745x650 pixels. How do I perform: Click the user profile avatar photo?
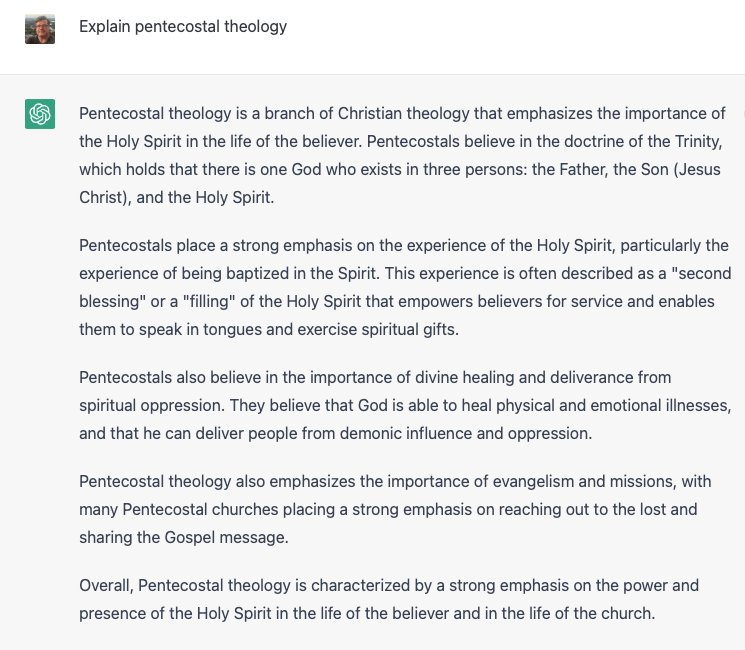tap(40, 29)
